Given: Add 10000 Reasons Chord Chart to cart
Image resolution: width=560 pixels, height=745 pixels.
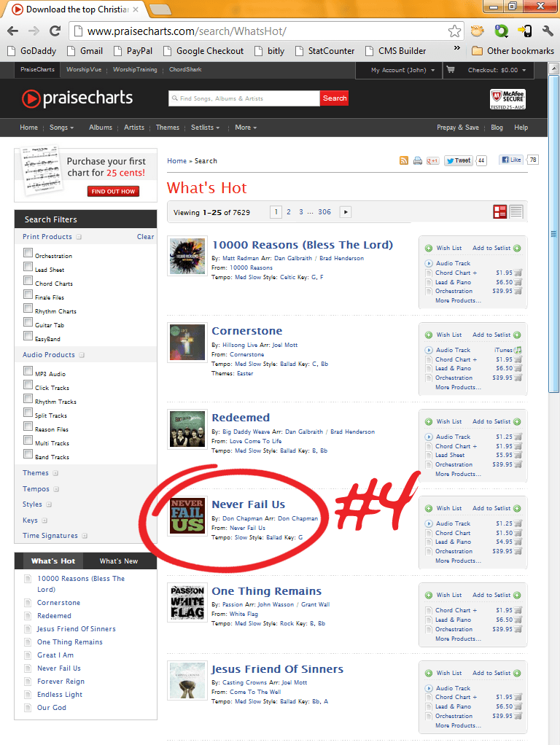Looking at the screenshot, I should click(518, 273).
